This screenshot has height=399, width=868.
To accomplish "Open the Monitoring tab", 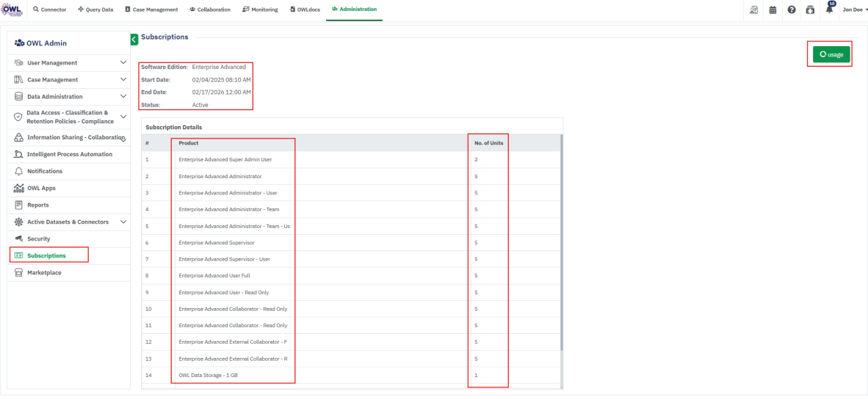I will click(x=259, y=10).
